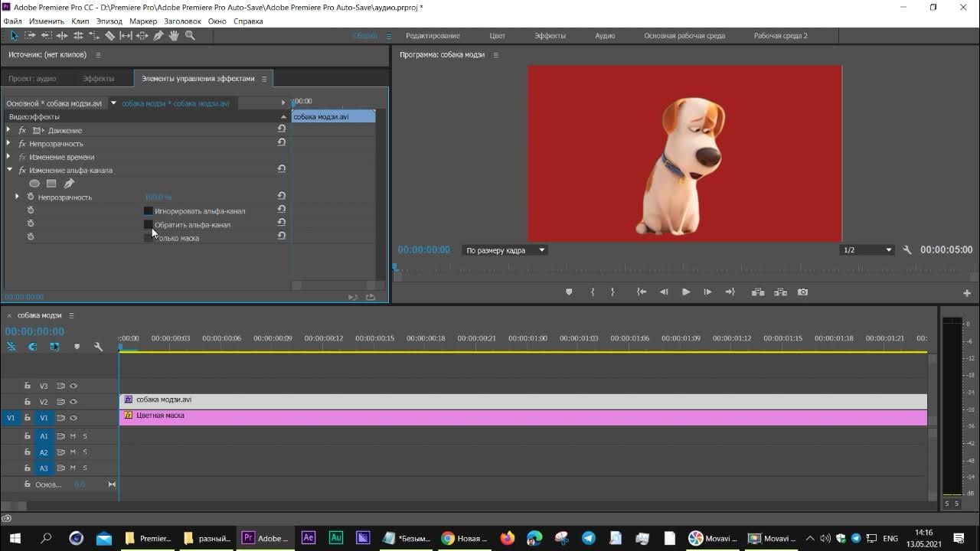
Task: Open the button editor plus icon
Action: click(967, 293)
